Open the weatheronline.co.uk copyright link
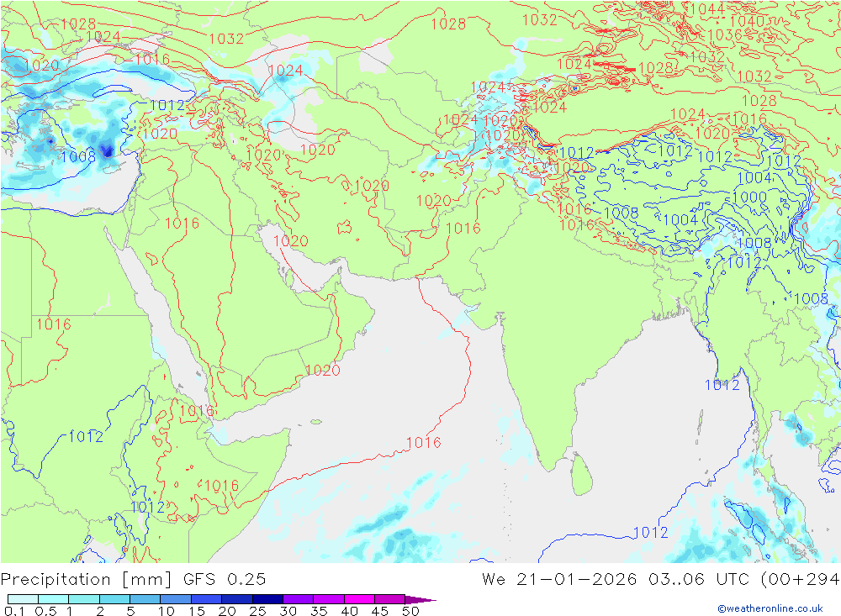 [x=770, y=608]
